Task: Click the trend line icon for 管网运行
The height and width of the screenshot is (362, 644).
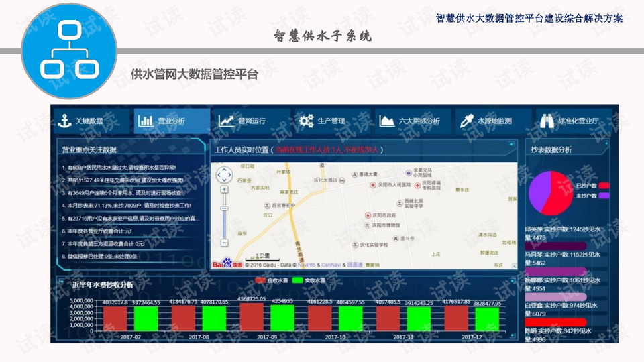Action: [226, 121]
